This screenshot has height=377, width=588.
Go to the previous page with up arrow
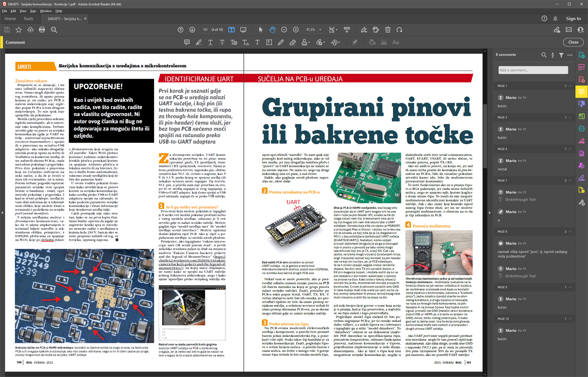180,30
